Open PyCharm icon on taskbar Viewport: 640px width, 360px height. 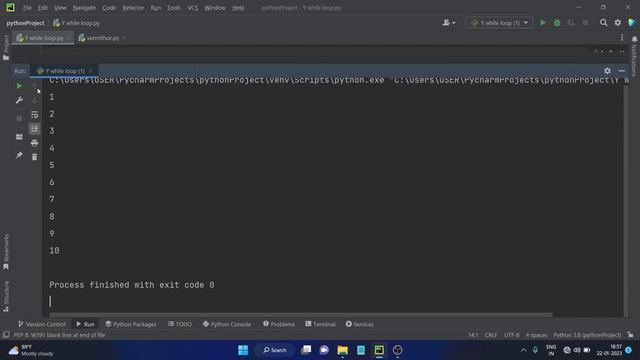tap(379, 350)
